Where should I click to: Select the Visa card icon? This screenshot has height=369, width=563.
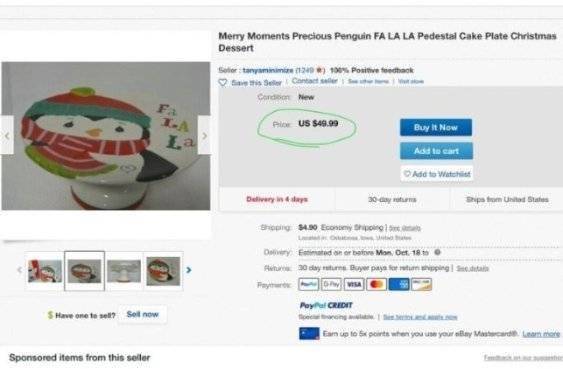[x=354, y=284]
